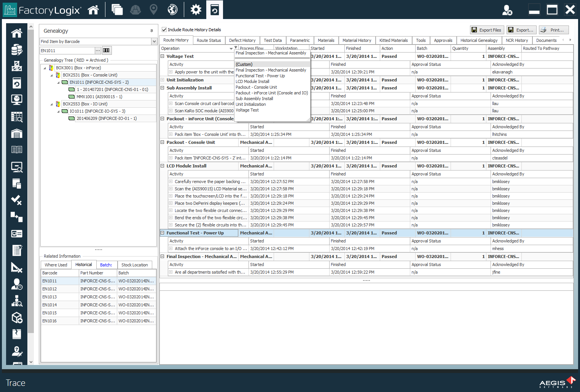Open the Find Item by Barcode dropdown
Screen dimensions: 580x392
point(154,41)
